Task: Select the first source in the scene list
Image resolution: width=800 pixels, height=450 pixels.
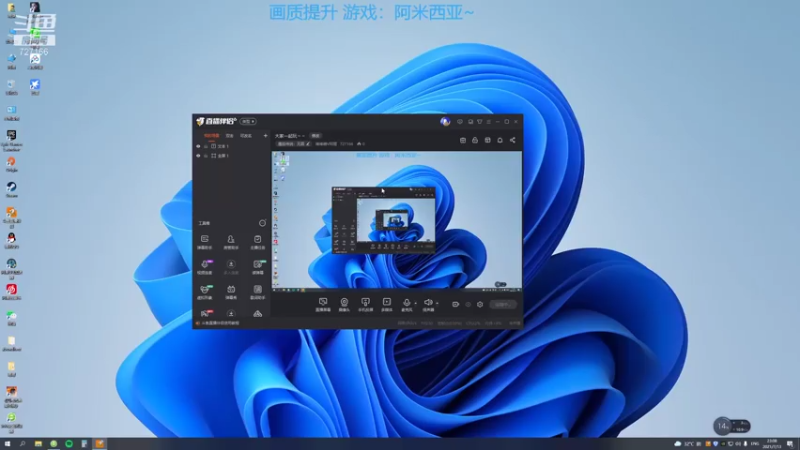Action: (x=232, y=146)
